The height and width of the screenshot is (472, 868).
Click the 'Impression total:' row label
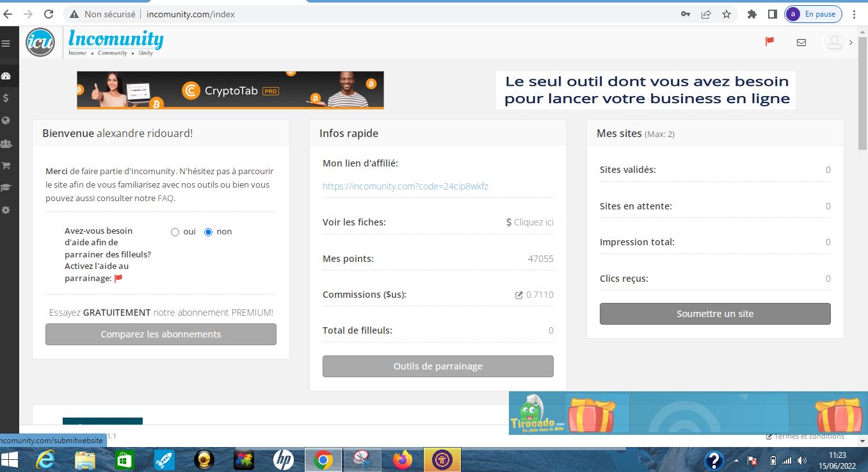[637, 242]
